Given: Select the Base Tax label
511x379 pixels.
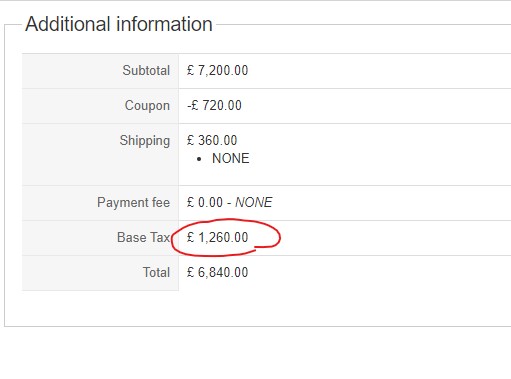Looking at the screenshot, I should click(x=144, y=237).
